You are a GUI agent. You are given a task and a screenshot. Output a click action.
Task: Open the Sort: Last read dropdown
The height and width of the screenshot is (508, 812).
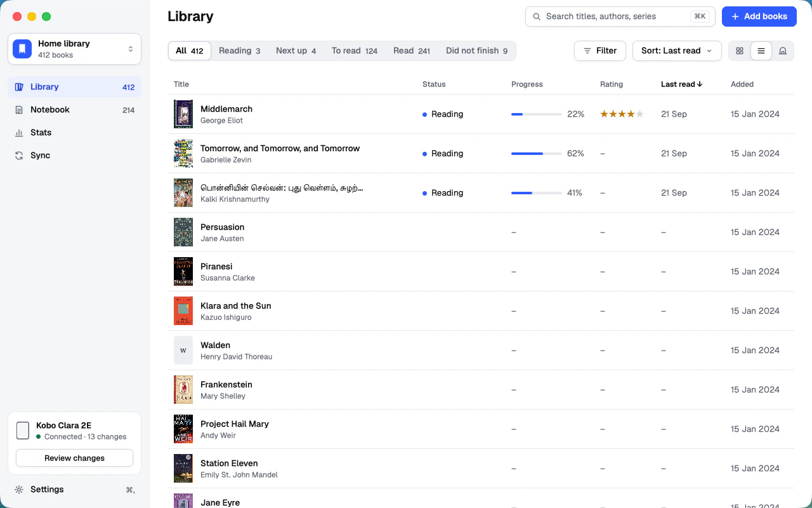[677, 51]
